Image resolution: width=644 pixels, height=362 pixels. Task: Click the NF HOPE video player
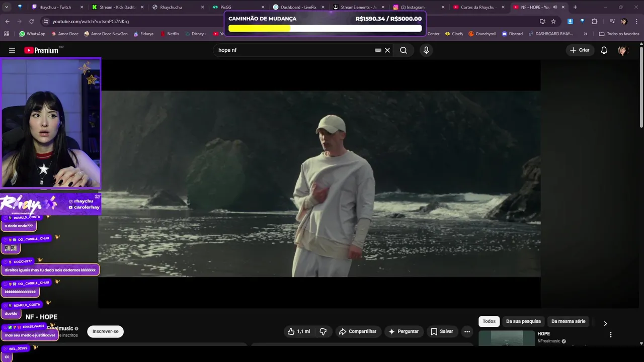tap(319, 184)
